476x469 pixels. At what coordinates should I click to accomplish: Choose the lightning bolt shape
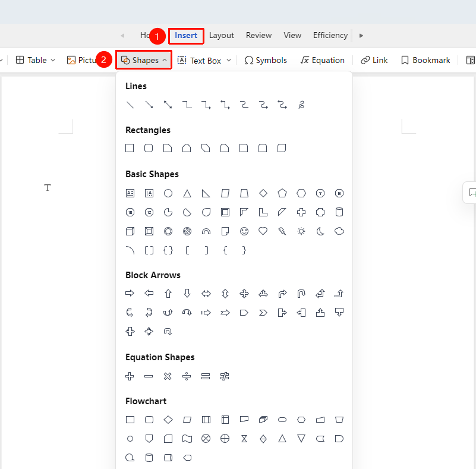[x=282, y=231]
